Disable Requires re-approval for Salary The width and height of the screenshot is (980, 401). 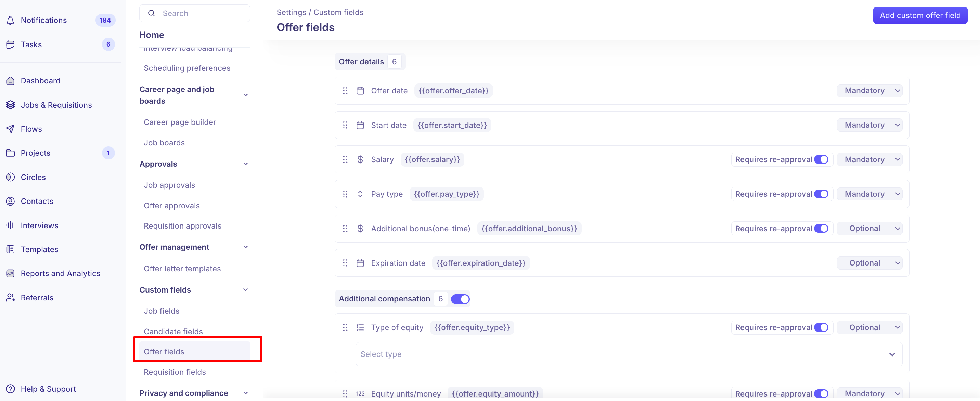click(821, 160)
